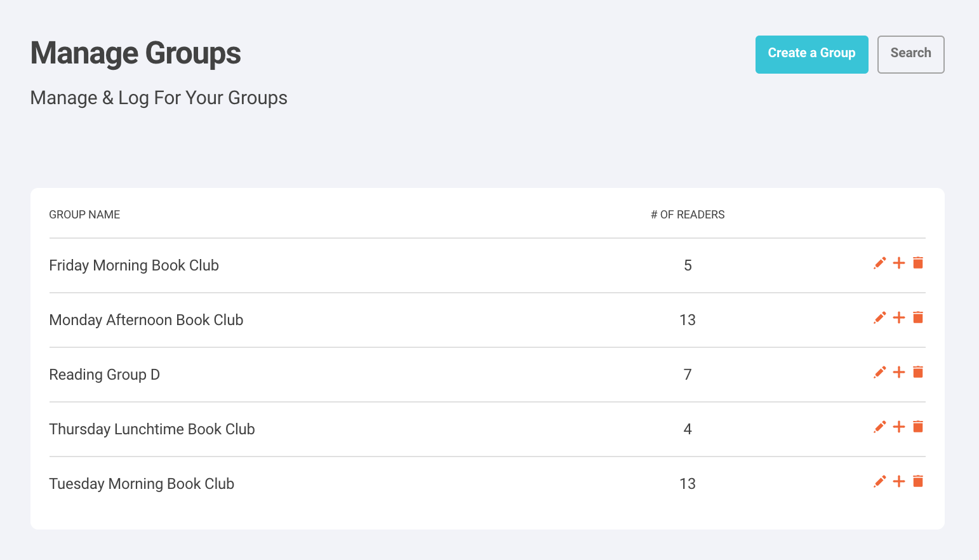
Task: Delete the Monday Afternoon Book Club group
Action: tap(918, 317)
